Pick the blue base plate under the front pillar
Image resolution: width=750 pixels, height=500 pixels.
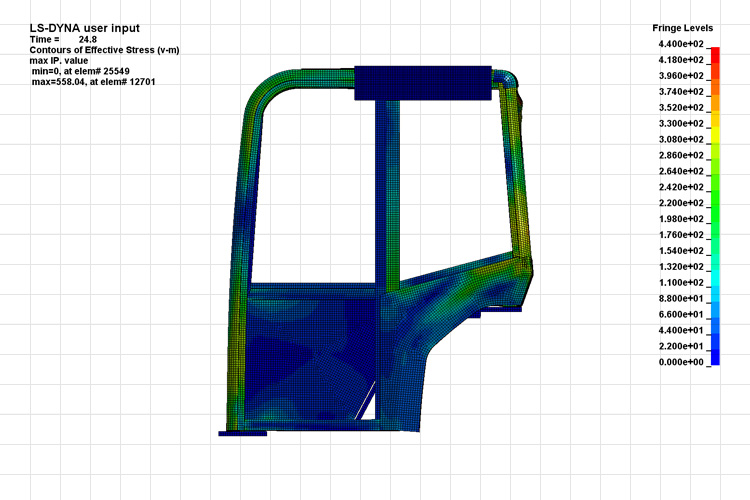(243, 433)
